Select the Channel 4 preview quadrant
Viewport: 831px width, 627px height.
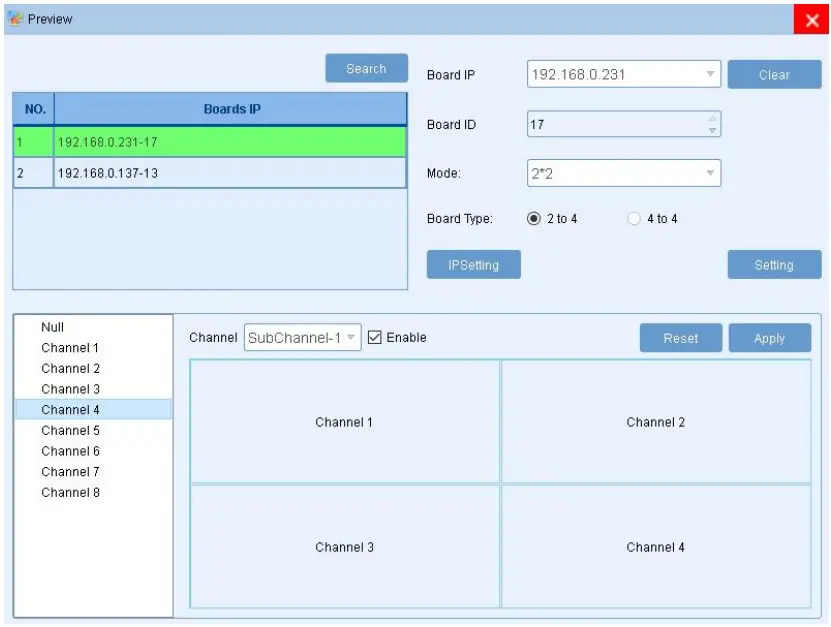[x=656, y=548]
